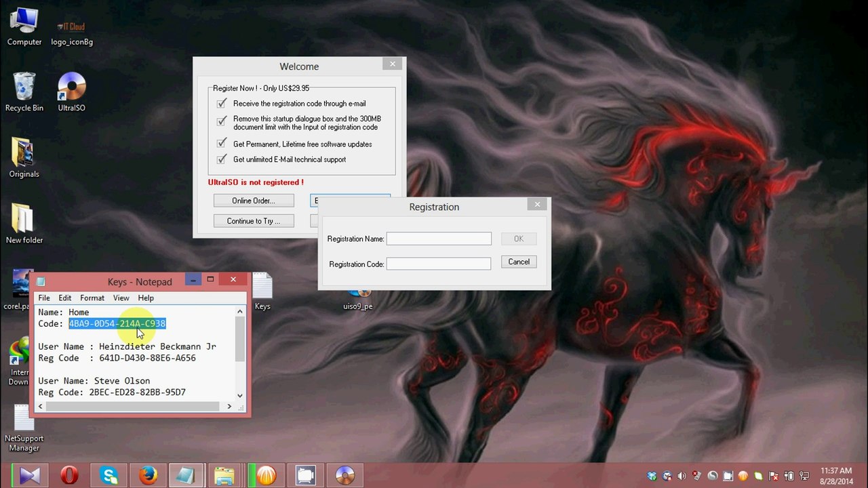Open the View menu in Notepad
The width and height of the screenshot is (868, 488).
click(121, 298)
